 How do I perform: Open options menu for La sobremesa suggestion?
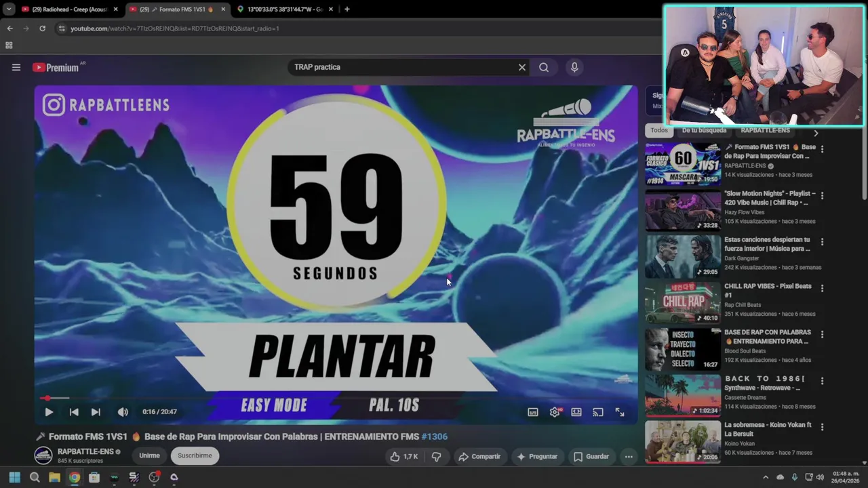click(822, 427)
